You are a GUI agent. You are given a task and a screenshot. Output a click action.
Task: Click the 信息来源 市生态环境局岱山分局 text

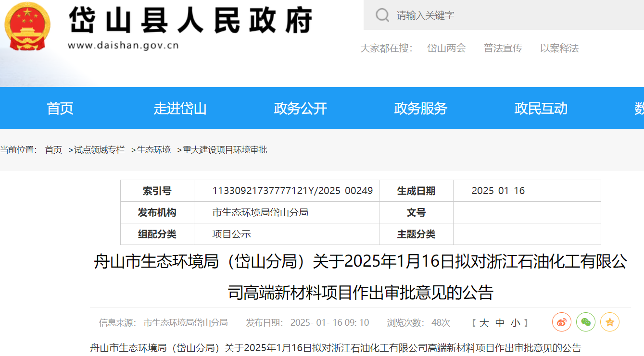pyautogui.click(x=163, y=323)
